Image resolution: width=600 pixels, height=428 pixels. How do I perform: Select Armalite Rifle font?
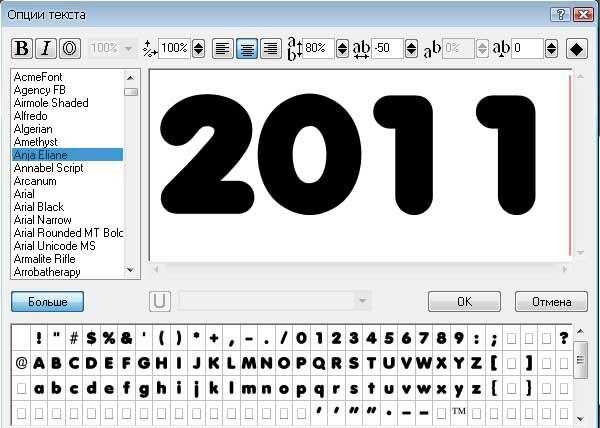tap(44, 259)
